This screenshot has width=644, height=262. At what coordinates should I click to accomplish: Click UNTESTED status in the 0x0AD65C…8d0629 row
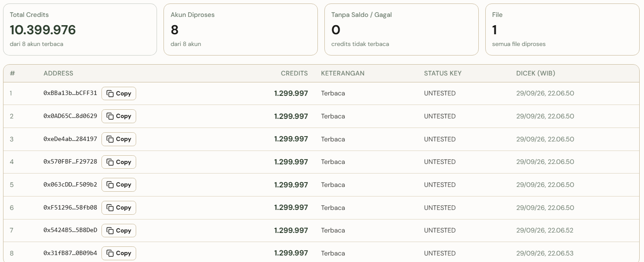coord(440,116)
